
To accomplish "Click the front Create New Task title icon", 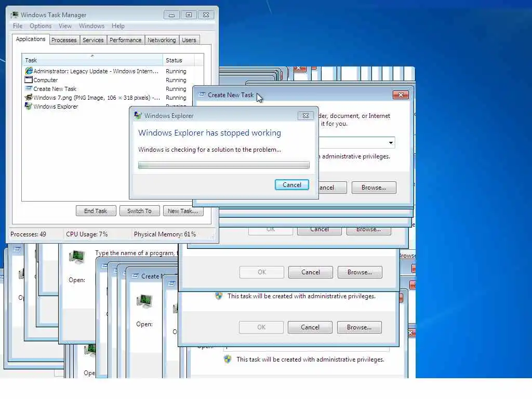I will click(202, 95).
